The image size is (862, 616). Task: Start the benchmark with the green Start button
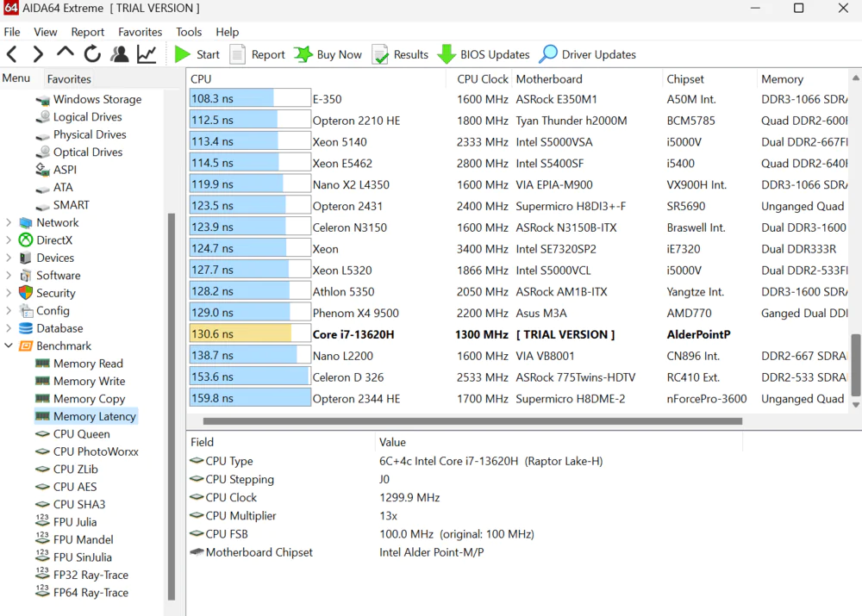pyautogui.click(x=197, y=54)
